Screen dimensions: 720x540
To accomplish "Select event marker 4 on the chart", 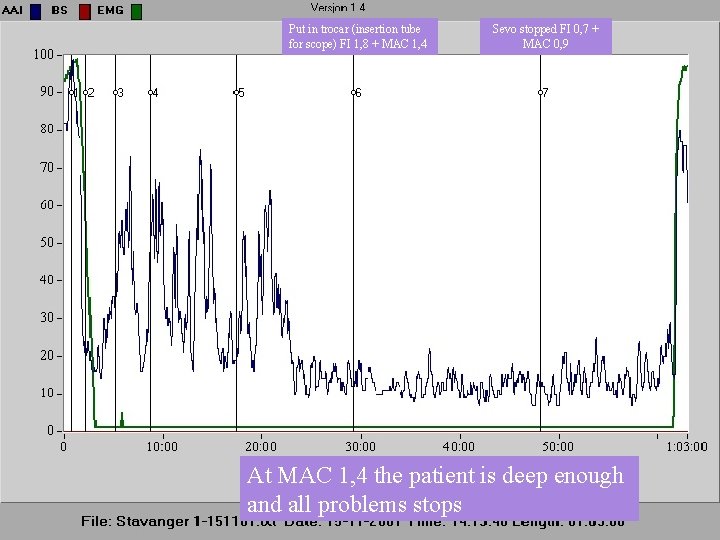I will click(x=153, y=93).
